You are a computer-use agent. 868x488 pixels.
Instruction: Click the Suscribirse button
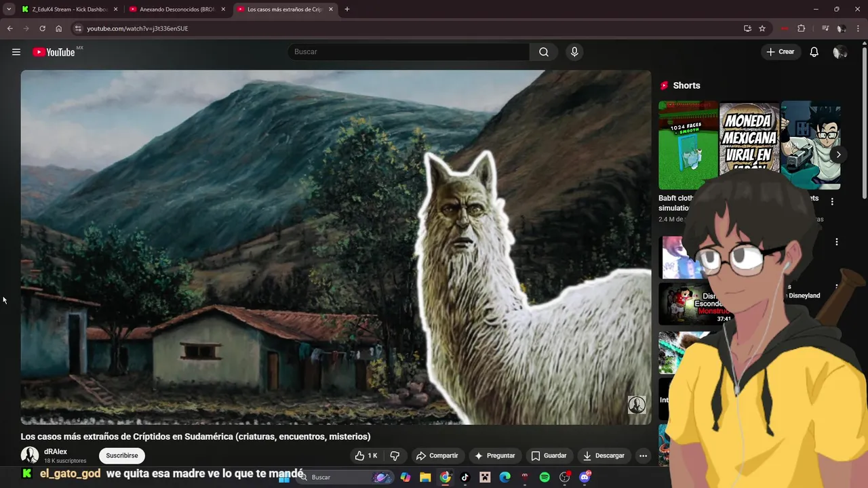point(122,455)
